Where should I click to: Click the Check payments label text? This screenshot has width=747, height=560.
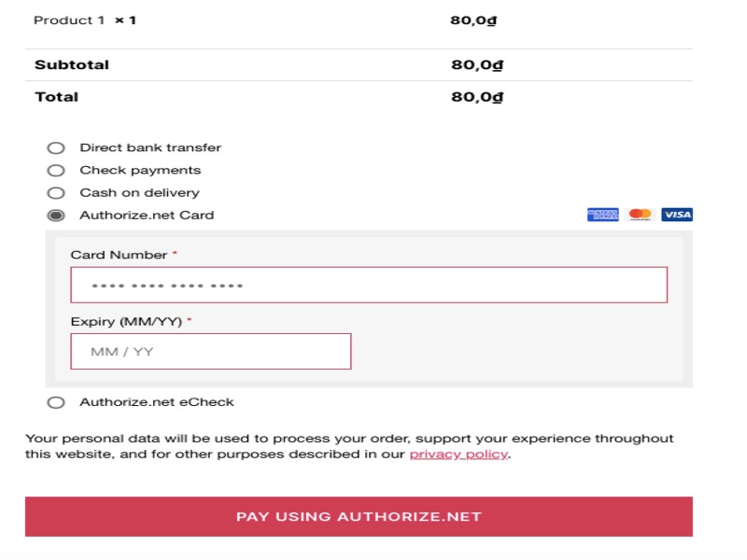tap(140, 170)
